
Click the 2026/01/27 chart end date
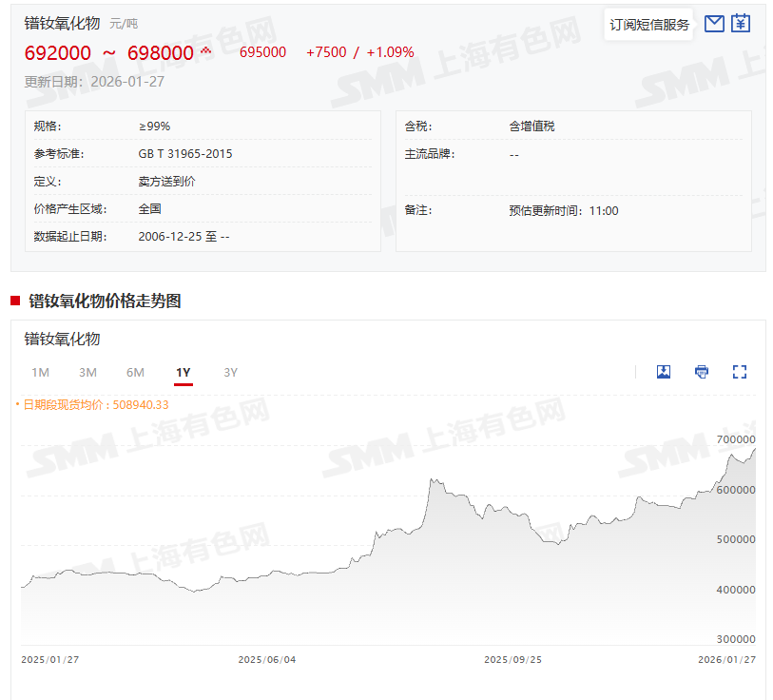click(726, 659)
